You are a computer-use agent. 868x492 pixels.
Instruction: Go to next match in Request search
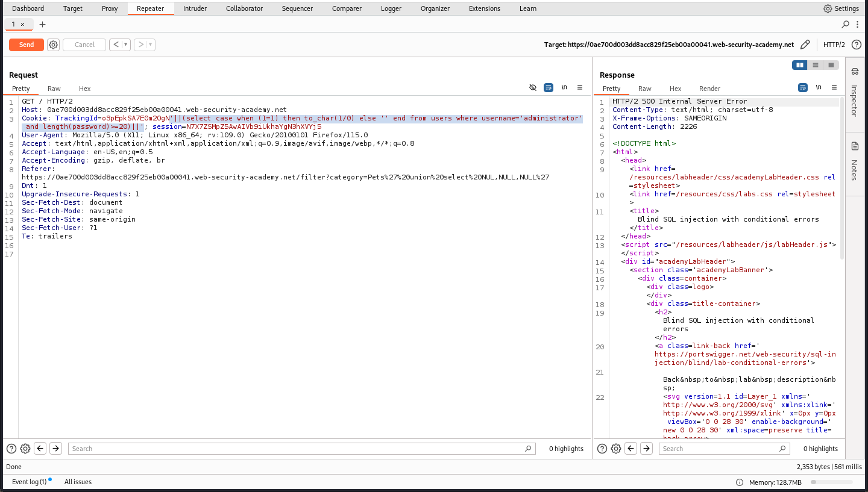pyautogui.click(x=55, y=449)
